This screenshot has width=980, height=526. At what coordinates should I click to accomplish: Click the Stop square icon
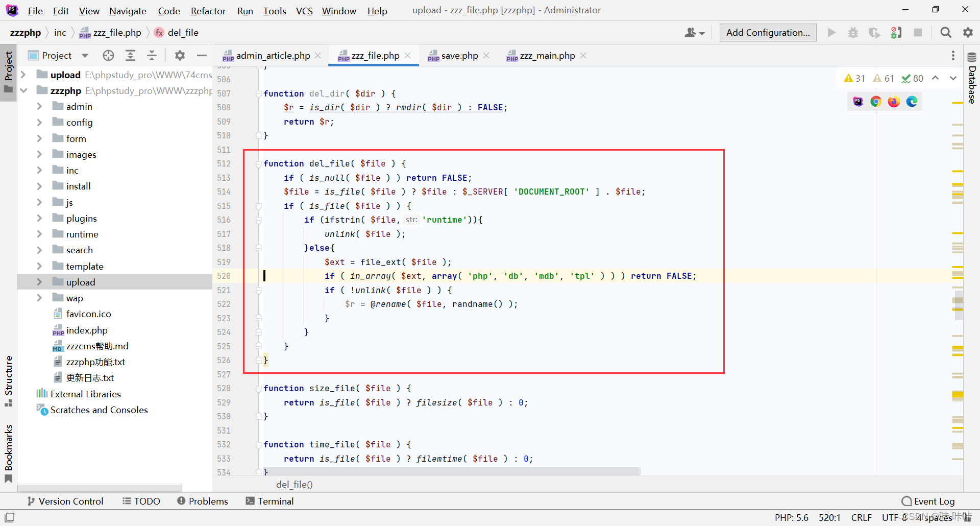tap(918, 33)
